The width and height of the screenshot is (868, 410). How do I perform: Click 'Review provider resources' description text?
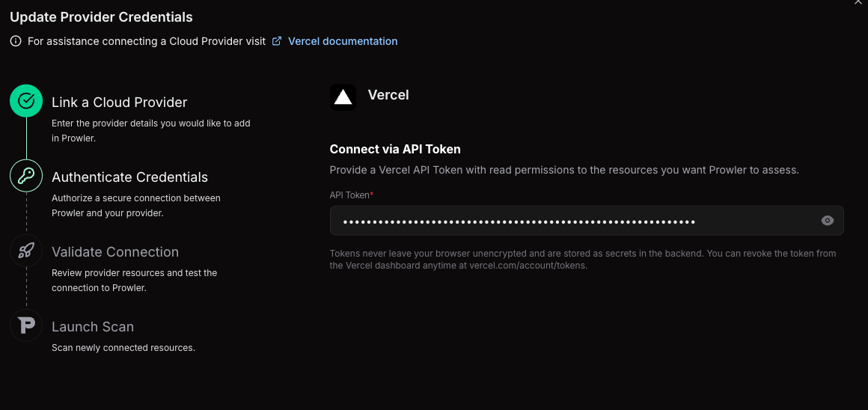click(135, 280)
